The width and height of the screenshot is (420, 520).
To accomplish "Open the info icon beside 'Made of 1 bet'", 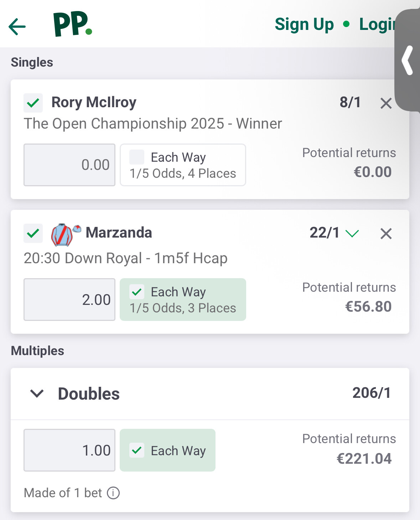I will [x=113, y=493].
